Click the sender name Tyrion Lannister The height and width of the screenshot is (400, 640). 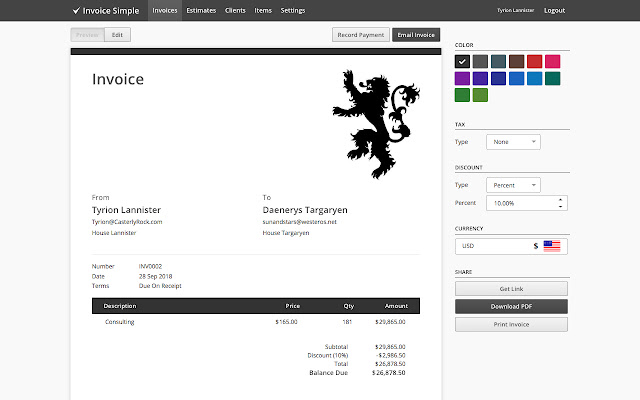point(126,210)
